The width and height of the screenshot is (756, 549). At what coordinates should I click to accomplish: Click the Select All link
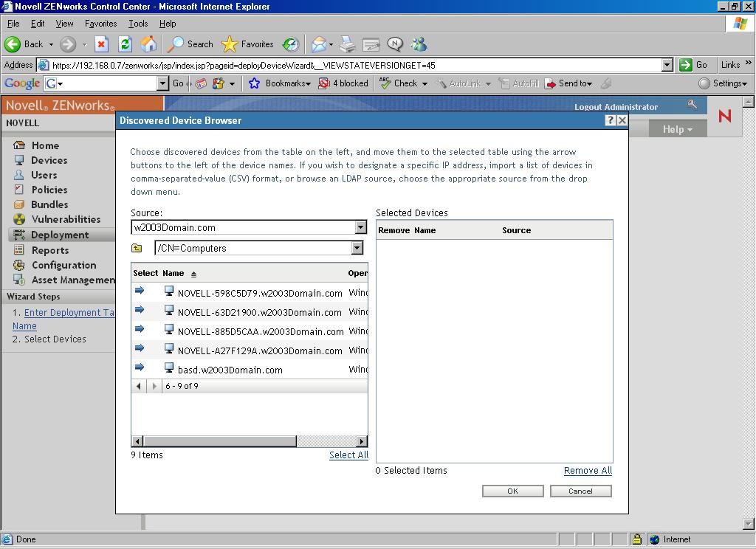[x=348, y=455]
